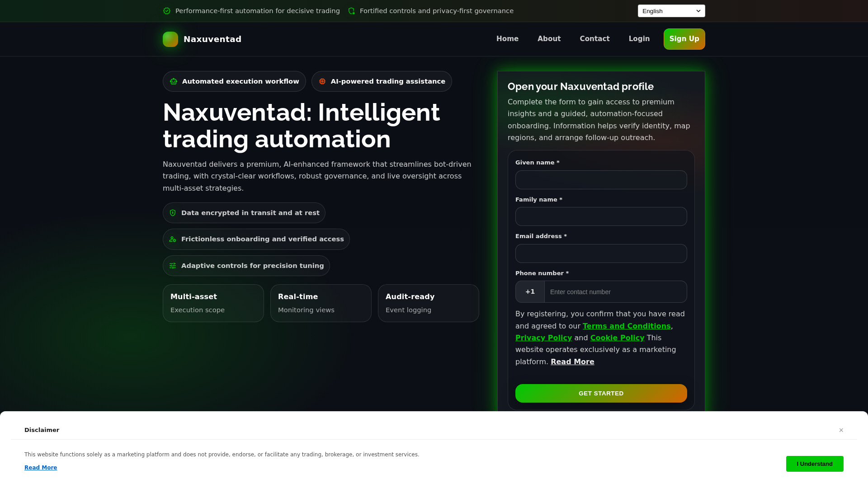Select Login in the navigation
The width and height of the screenshot is (868, 488).
coord(639,39)
